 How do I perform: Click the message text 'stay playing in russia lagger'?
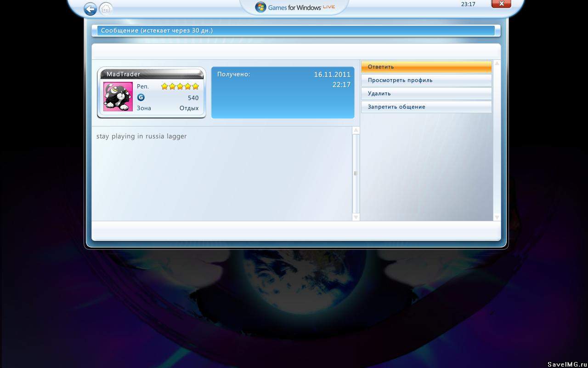141,136
